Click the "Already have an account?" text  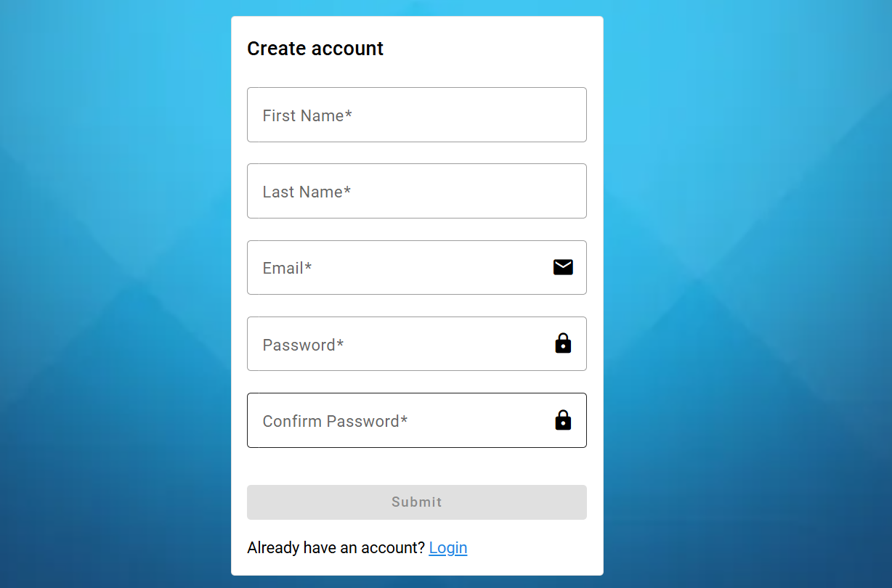(x=336, y=547)
